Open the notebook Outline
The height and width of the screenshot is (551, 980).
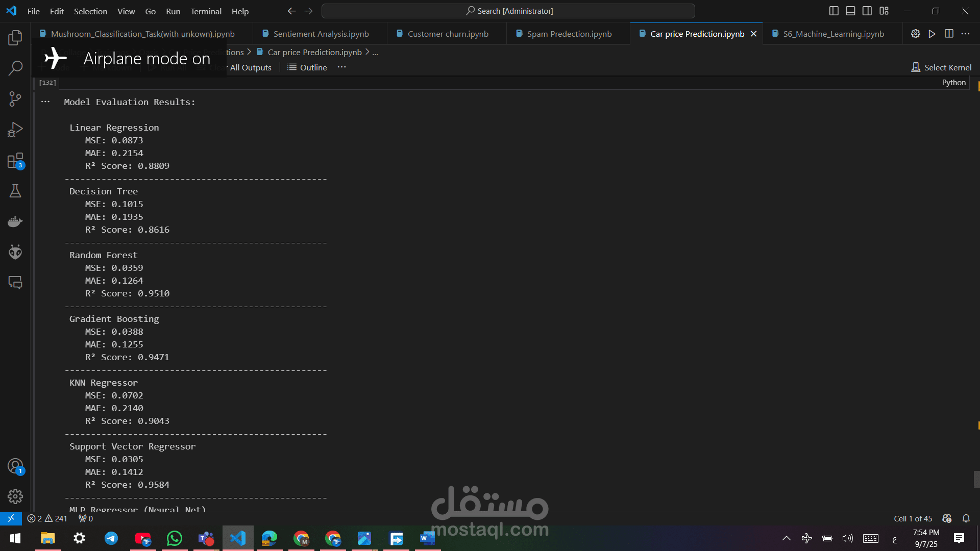coord(307,67)
